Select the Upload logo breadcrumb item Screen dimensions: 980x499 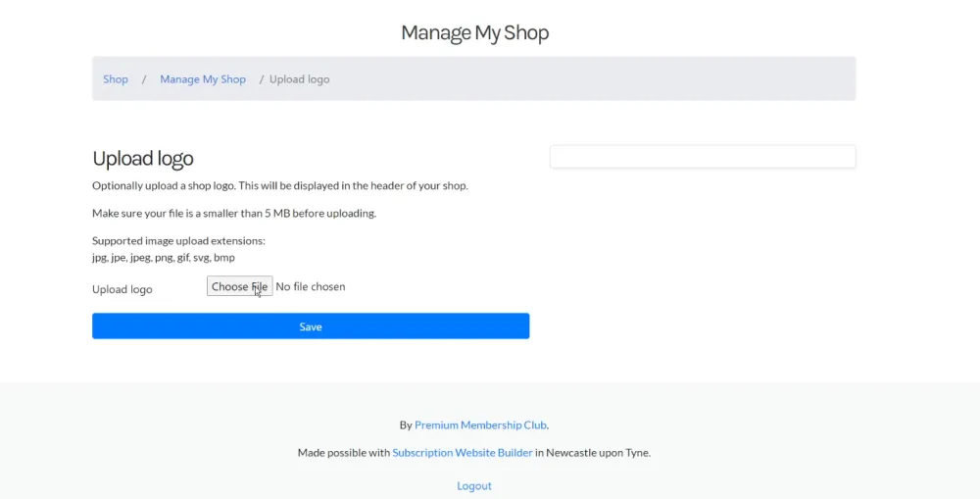click(x=299, y=79)
